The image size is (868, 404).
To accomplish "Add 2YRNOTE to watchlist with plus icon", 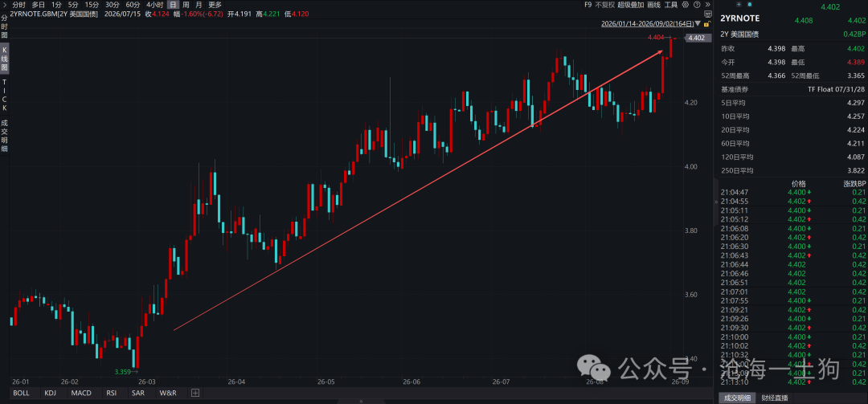I will click(x=739, y=5).
